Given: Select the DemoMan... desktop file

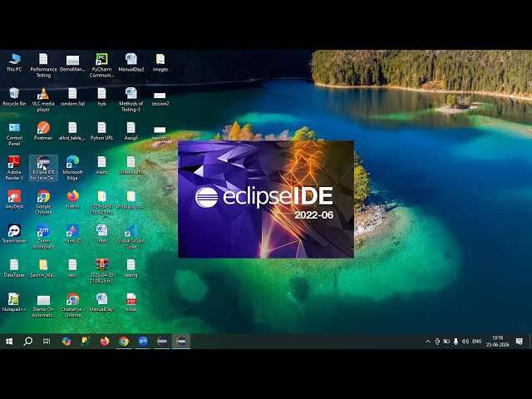Looking at the screenshot, I should tap(72, 63).
